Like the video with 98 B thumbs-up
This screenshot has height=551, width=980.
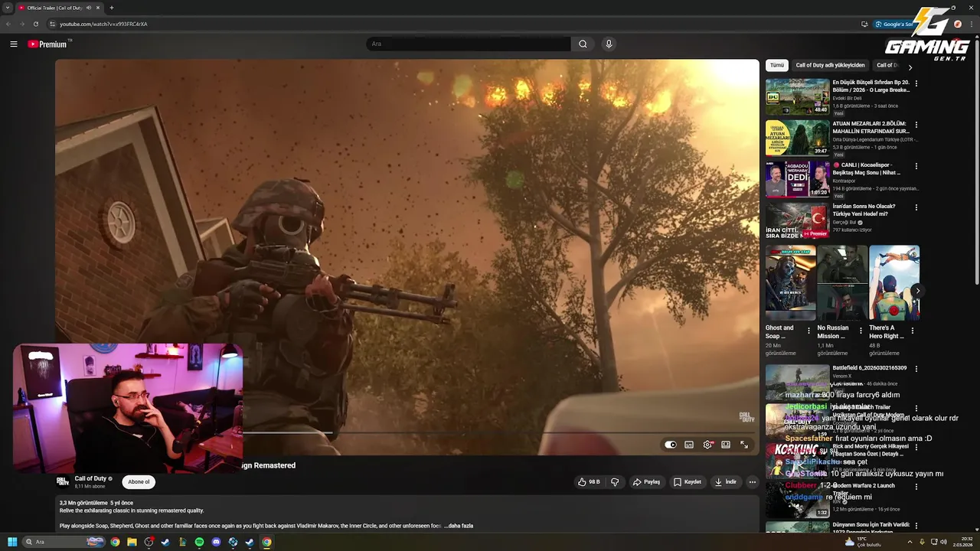click(590, 482)
